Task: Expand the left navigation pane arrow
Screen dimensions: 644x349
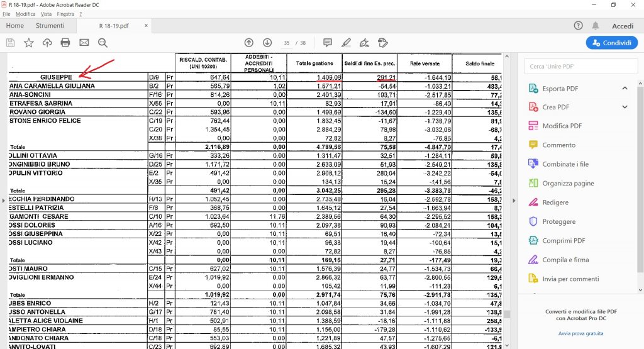Action: coord(3,201)
